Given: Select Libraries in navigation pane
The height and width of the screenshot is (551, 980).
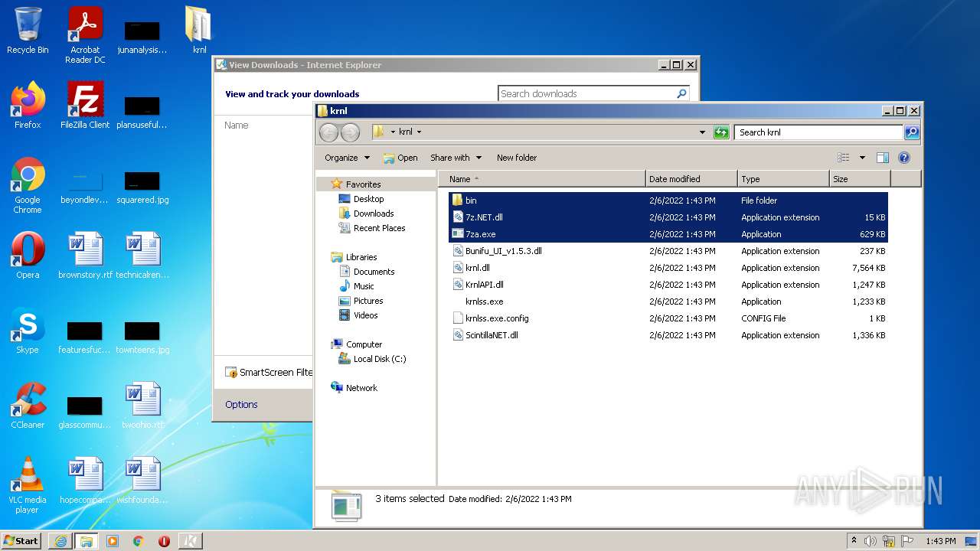Looking at the screenshot, I should (x=361, y=257).
